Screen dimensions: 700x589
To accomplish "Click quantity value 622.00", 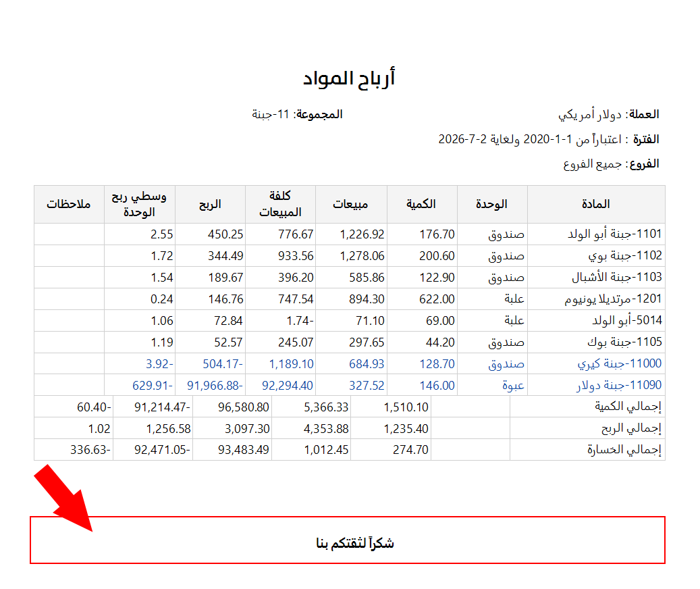I will coord(437,299).
